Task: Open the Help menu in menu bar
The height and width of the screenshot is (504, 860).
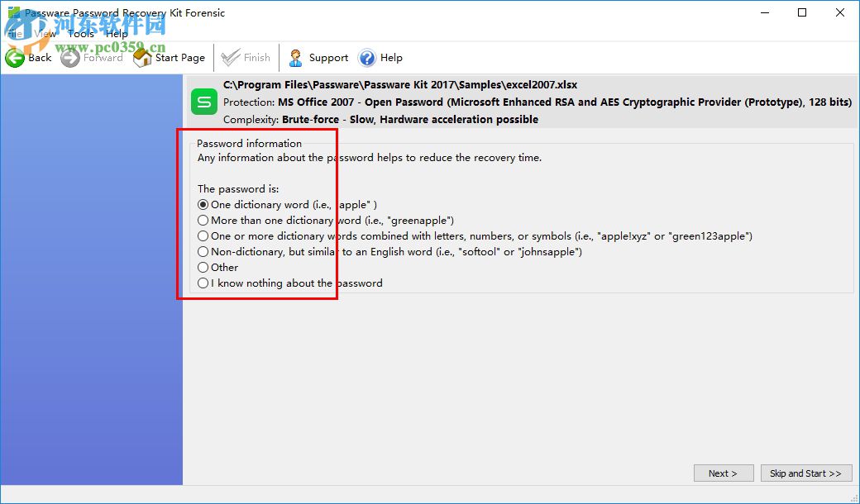Action: click(117, 34)
